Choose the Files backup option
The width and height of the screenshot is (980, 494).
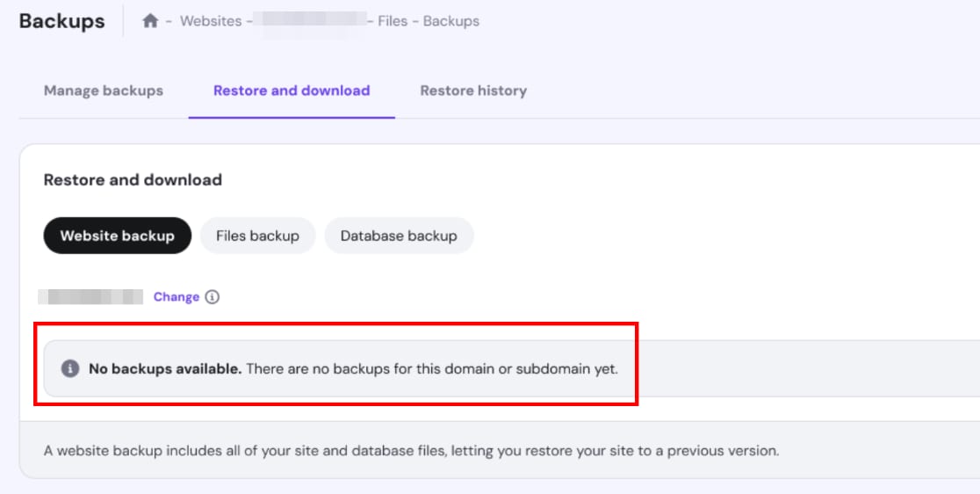pos(257,236)
